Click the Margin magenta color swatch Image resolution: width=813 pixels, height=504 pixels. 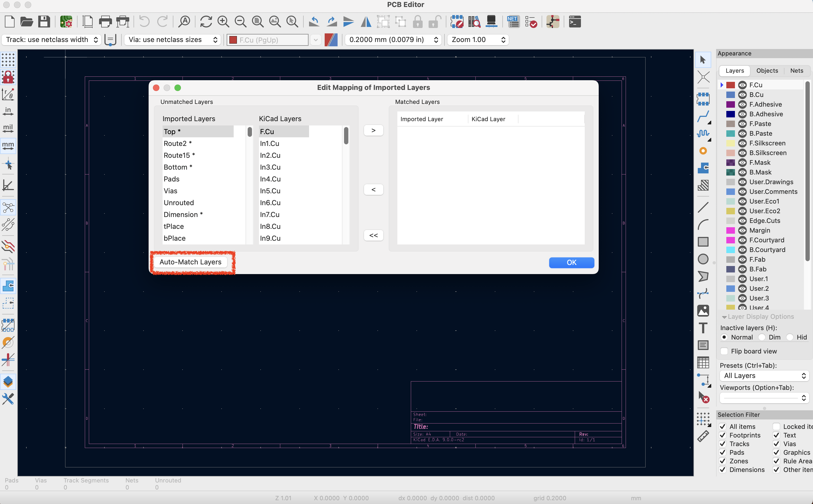coord(730,230)
